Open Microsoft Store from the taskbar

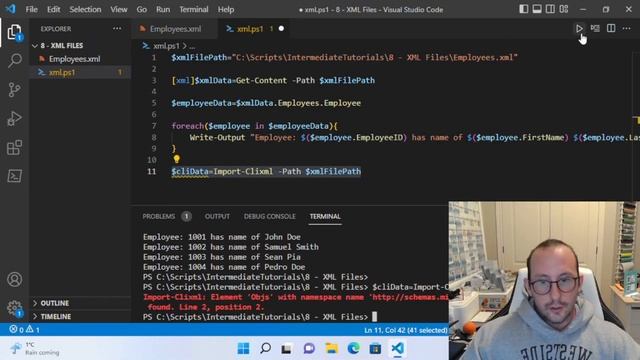(x=375, y=348)
